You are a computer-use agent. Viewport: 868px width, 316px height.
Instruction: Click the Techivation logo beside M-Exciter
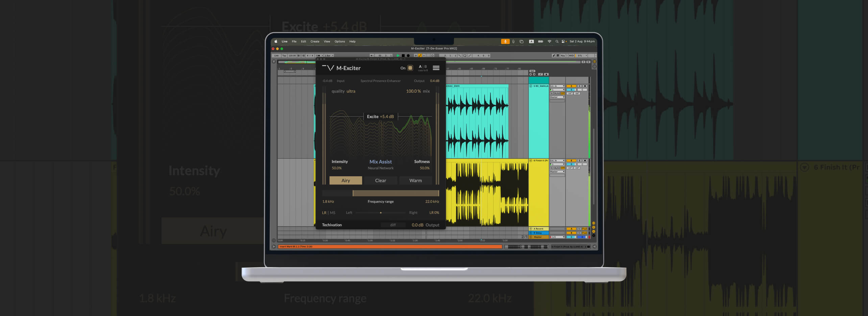328,68
